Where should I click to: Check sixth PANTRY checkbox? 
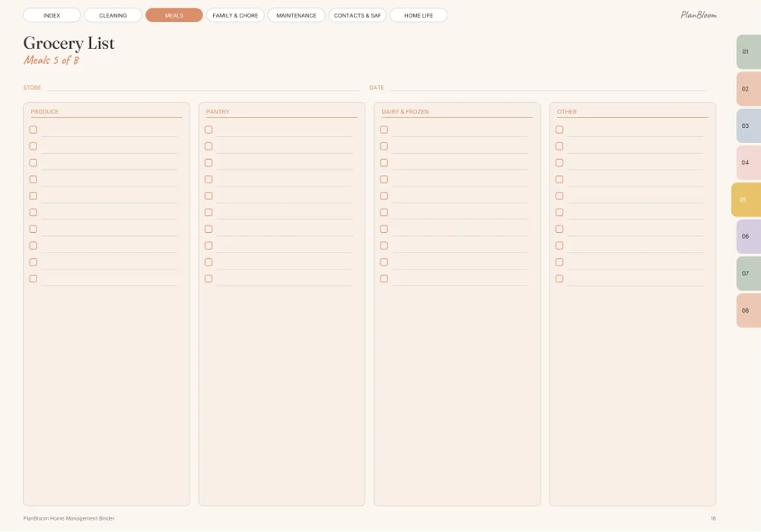pos(209,212)
